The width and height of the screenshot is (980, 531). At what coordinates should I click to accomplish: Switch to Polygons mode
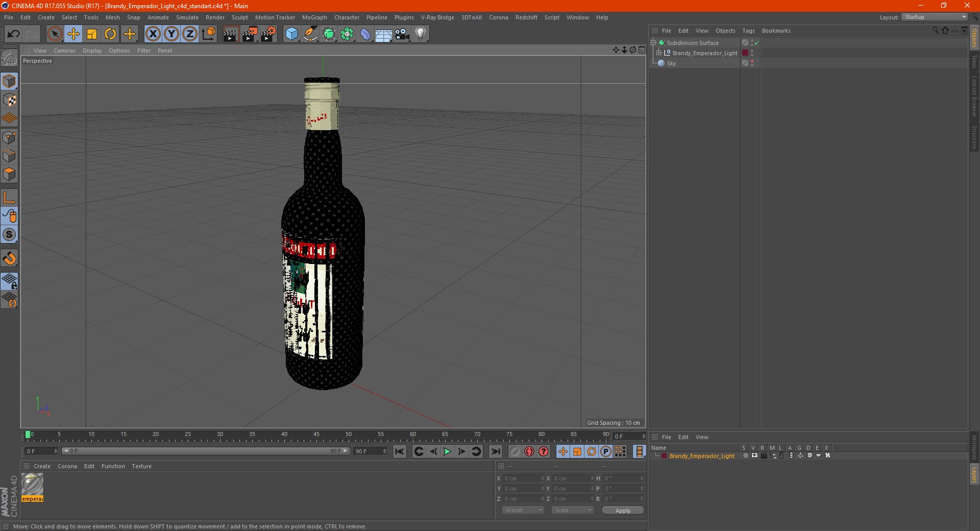pyautogui.click(x=9, y=174)
